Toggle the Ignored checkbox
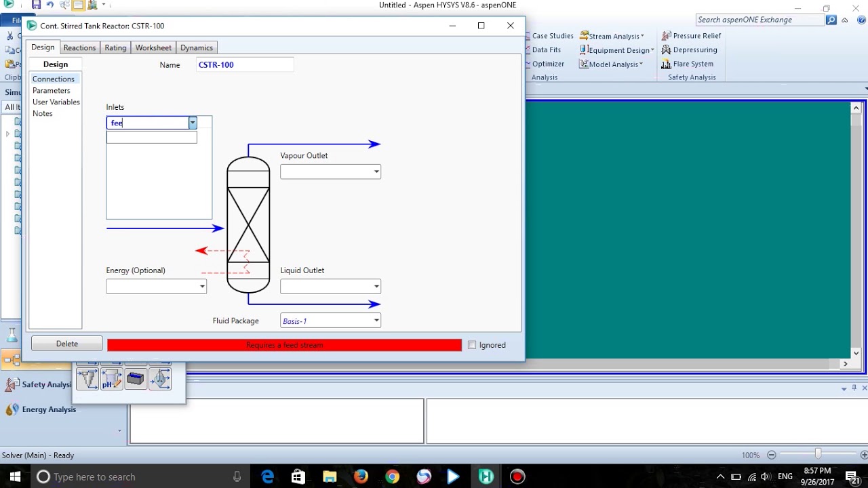Image resolution: width=868 pixels, height=488 pixels. 472,345
